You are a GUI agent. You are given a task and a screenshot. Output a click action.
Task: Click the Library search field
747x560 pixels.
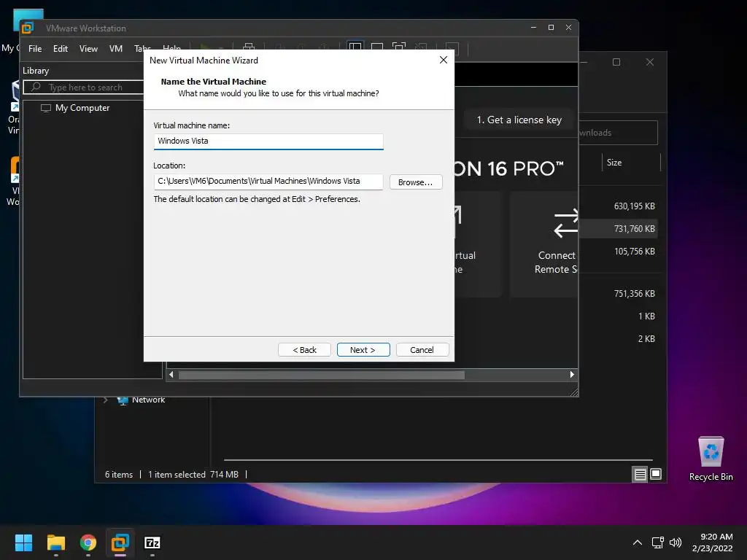84,87
